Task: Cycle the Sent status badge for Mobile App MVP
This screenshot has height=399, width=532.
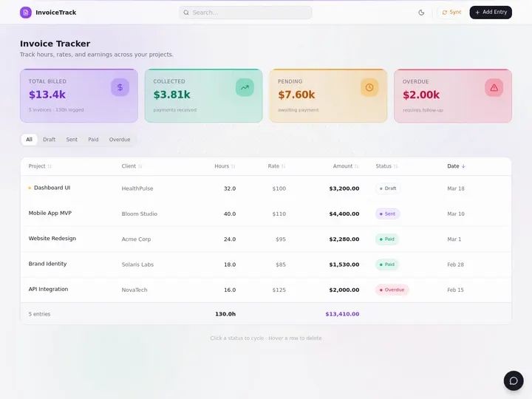Action: tap(387, 214)
